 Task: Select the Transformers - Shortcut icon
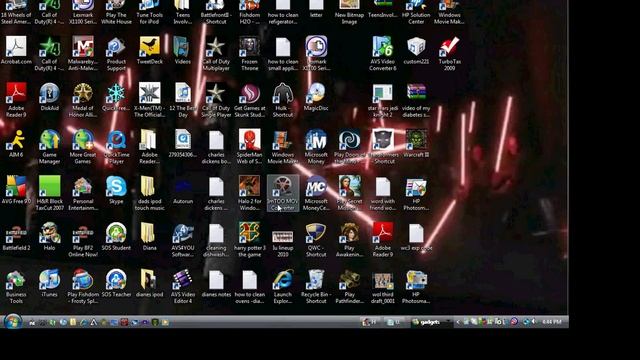point(382,146)
